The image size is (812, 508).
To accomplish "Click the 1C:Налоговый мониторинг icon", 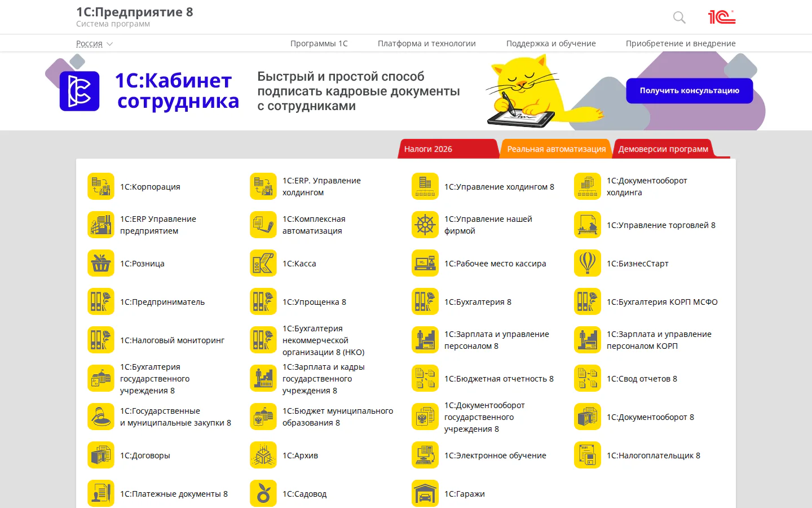I will click(101, 340).
